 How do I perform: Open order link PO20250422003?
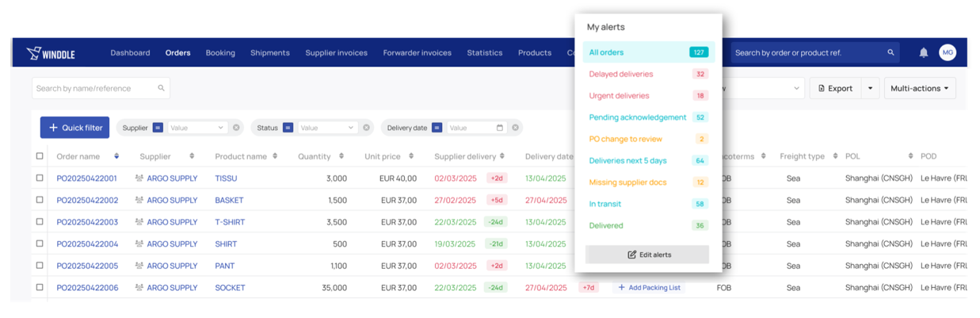[87, 222]
